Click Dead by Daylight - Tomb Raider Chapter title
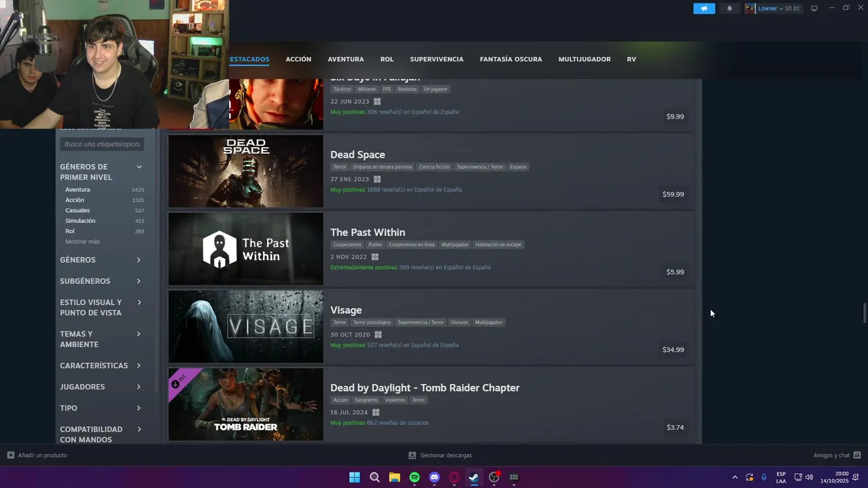Screen dimensions: 868x488 click(425, 388)
